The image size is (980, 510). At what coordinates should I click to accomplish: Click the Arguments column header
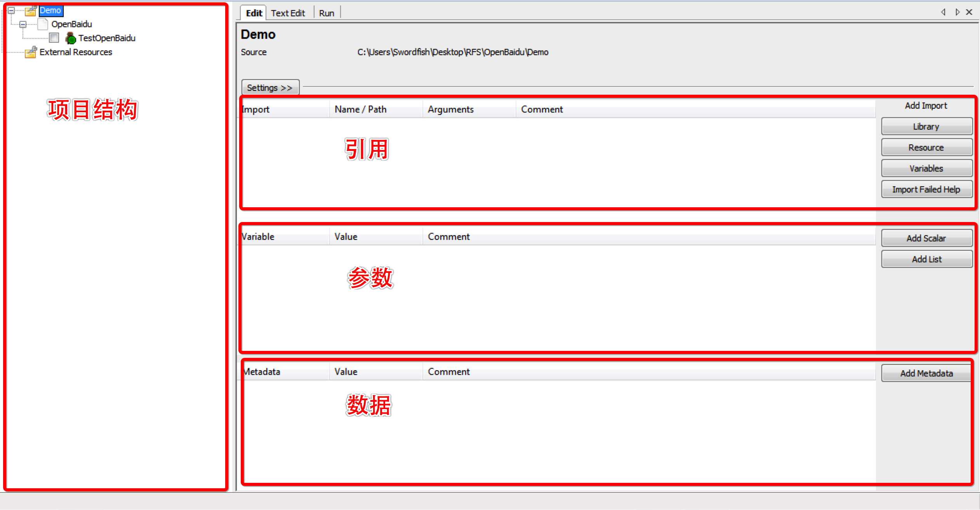tap(469, 109)
